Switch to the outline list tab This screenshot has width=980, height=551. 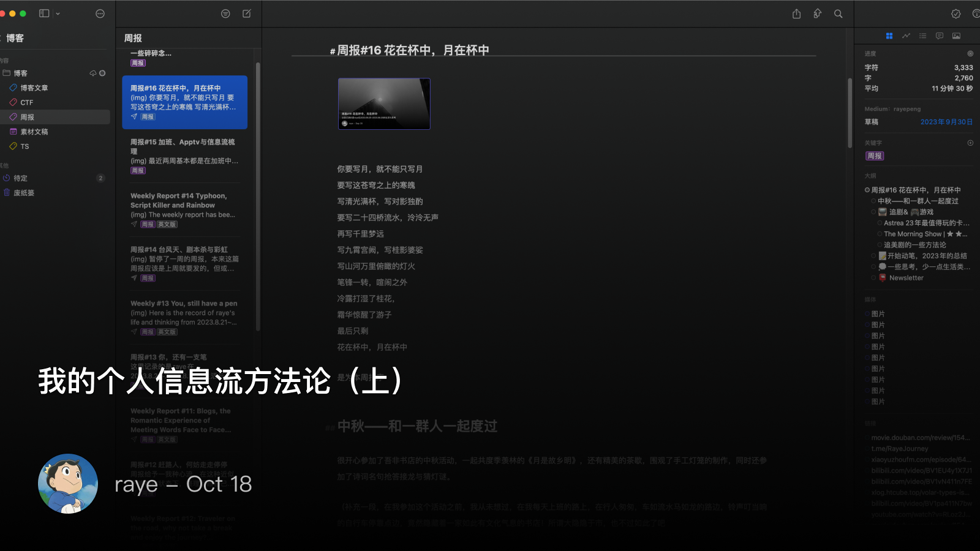pos(922,36)
